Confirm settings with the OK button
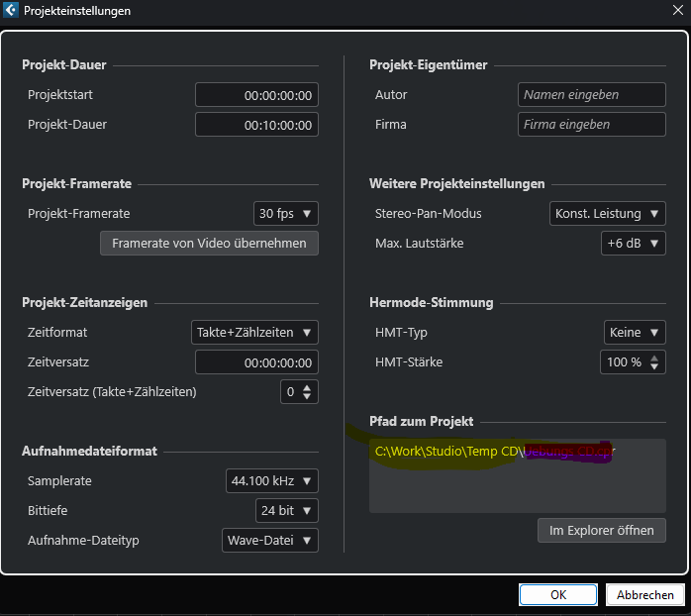This screenshot has width=691, height=616. [x=558, y=595]
